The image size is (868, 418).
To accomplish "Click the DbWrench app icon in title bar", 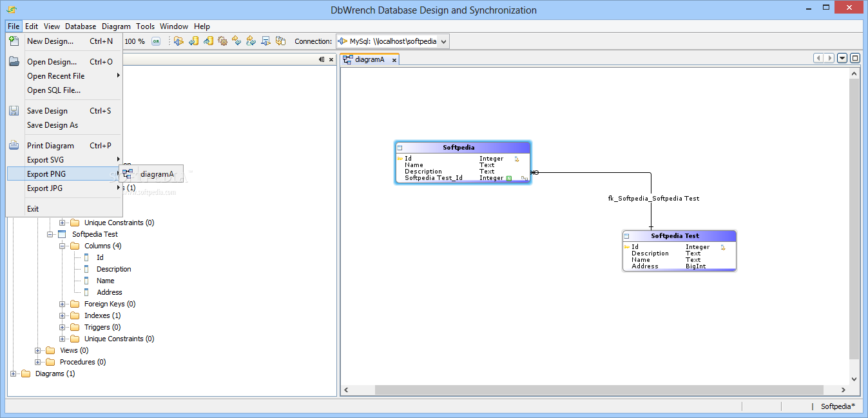I will coord(12,10).
